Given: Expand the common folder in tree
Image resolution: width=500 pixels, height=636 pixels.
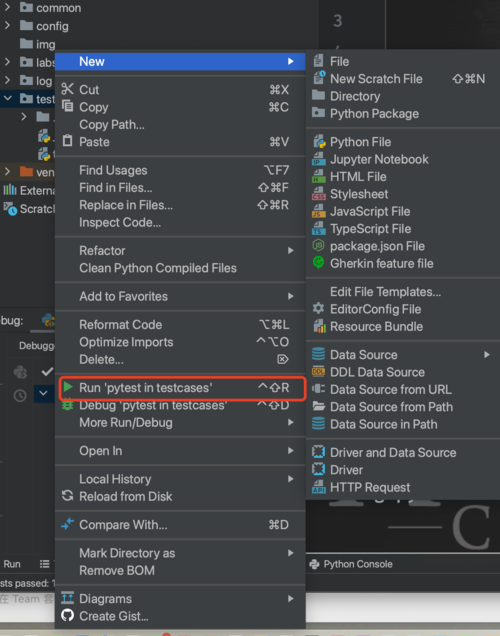Looking at the screenshot, I should point(7,7).
